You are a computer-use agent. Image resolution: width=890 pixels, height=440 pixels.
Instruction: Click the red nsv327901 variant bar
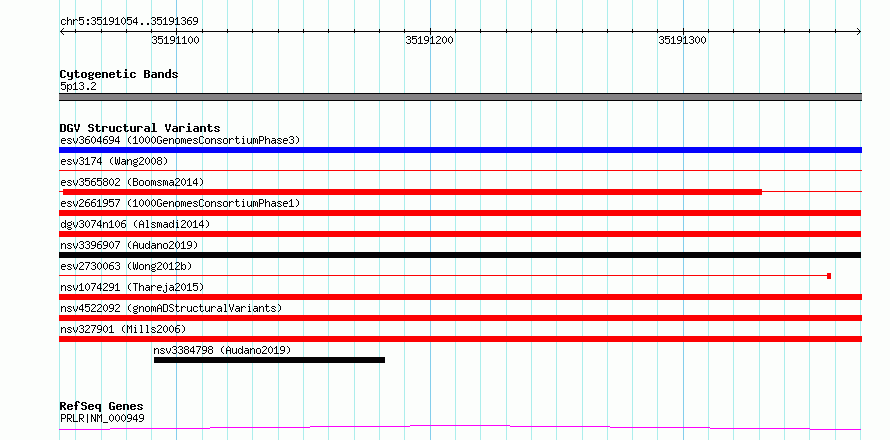tap(460, 339)
